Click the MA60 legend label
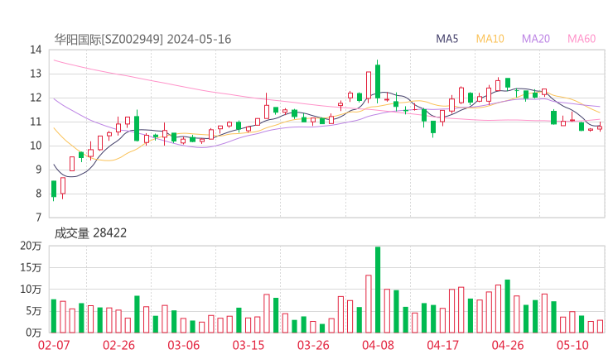Screen dimensions: 613x364 point(582,39)
